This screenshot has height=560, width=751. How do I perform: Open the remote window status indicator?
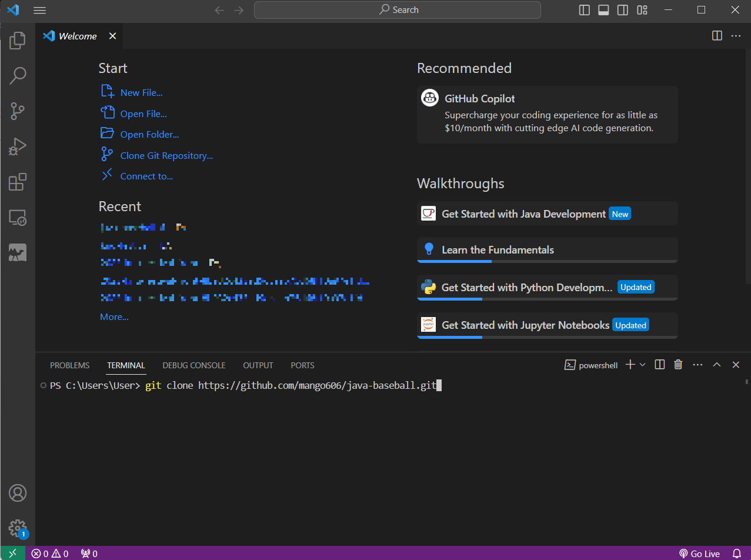point(13,554)
